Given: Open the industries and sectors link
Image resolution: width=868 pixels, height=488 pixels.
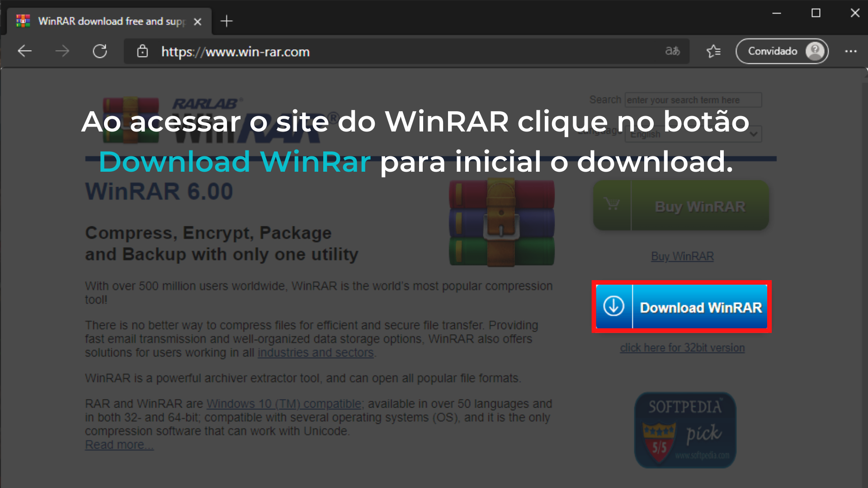Looking at the screenshot, I should (316, 352).
